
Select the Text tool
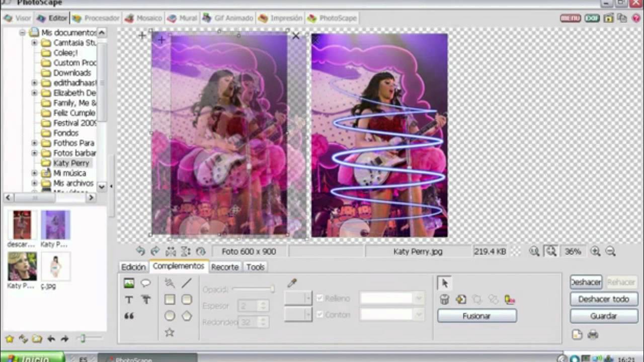tap(129, 300)
